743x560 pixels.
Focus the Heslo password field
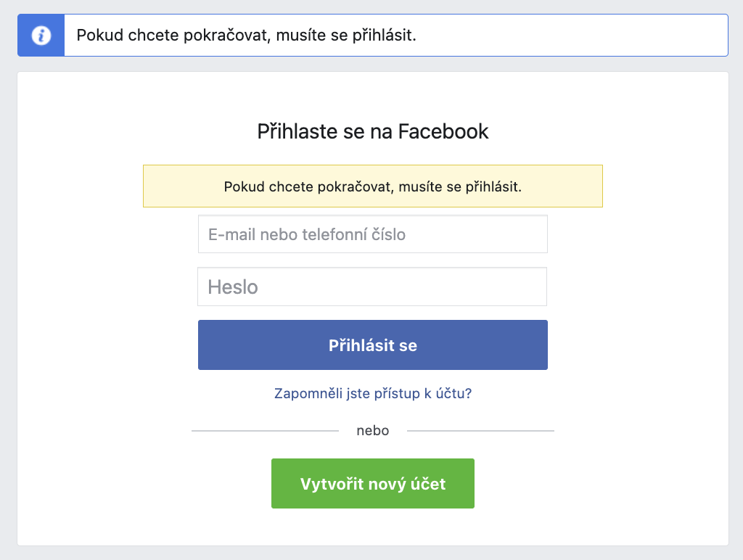click(372, 287)
